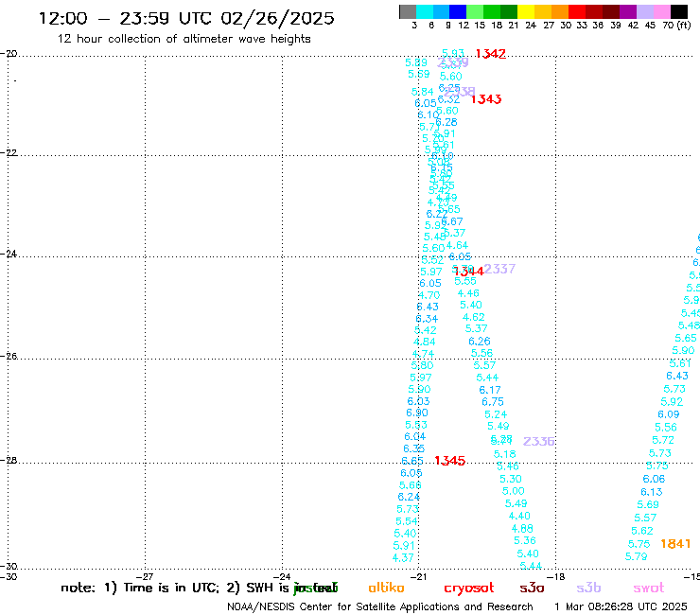Click the orange 30 ft legend swatch

point(560,11)
